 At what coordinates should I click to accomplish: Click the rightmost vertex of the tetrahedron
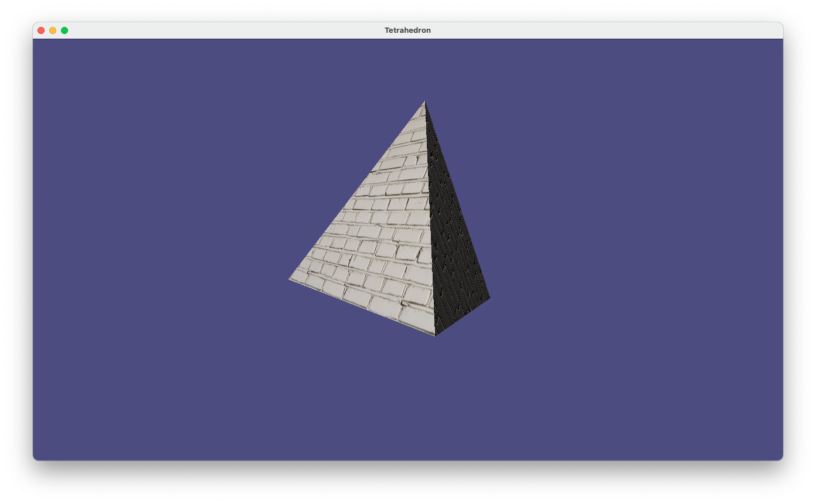point(489,297)
